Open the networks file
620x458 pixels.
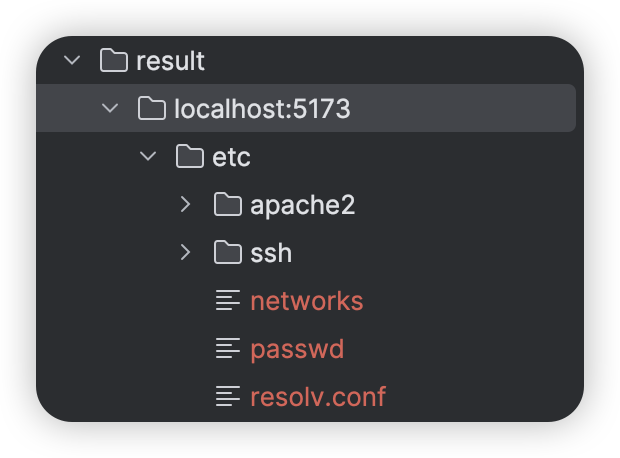(307, 301)
